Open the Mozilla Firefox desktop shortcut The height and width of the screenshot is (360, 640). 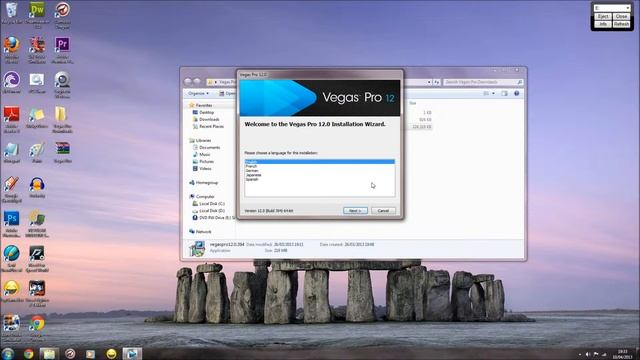pyautogui.click(x=11, y=49)
